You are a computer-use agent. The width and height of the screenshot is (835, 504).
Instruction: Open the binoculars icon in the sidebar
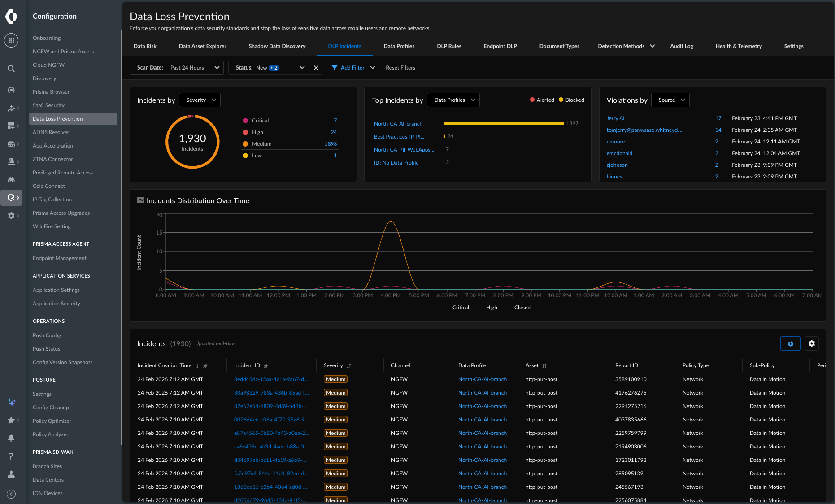(11, 180)
